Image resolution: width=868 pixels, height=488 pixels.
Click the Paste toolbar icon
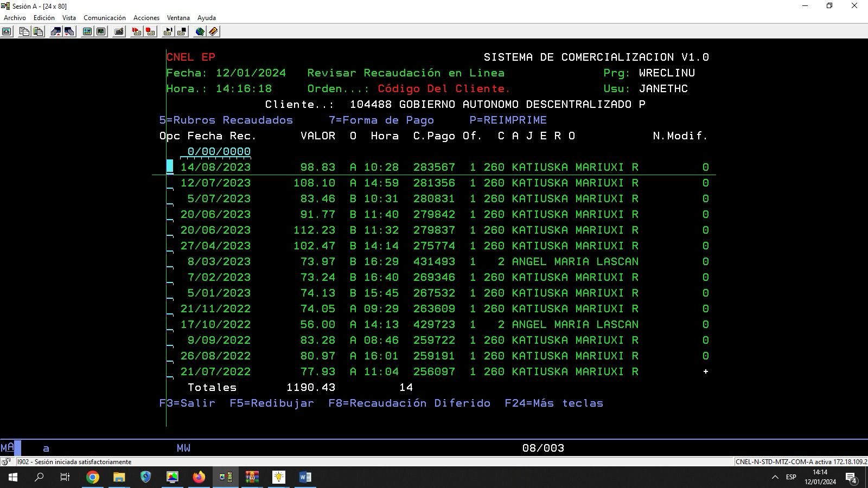(x=38, y=31)
